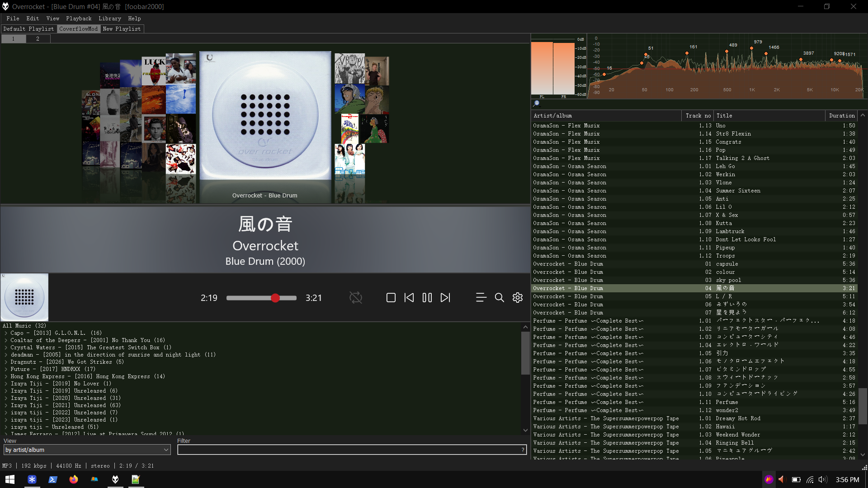Viewport: 868px width, 488px height.
Task: Select the track 'wonder2' in playlist
Action: click(694, 410)
